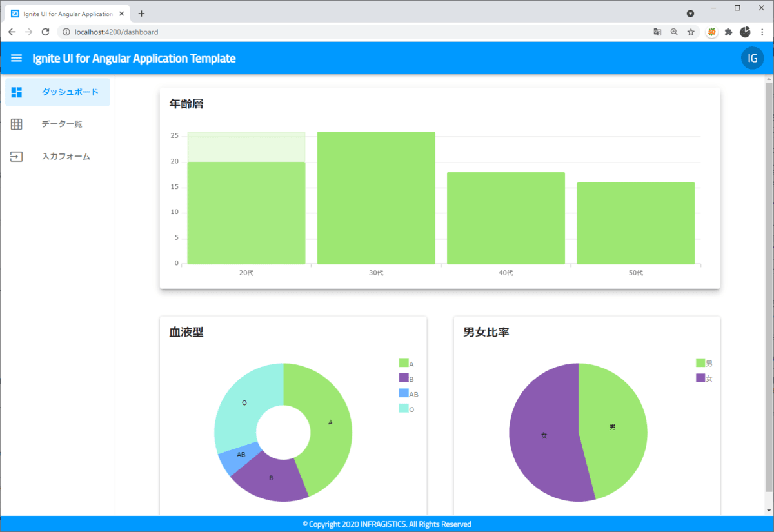Click the scrollbar up arrow
The height and width of the screenshot is (532, 774).
pyautogui.click(x=769, y=78)
